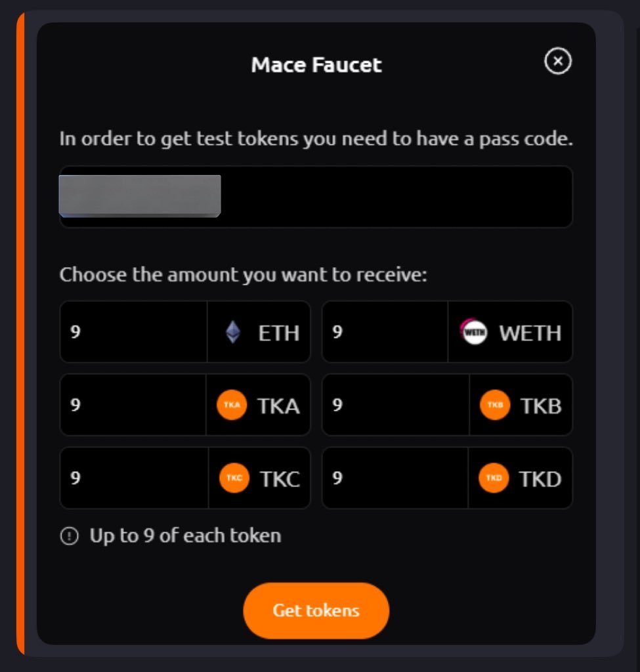
Task: Edit the WETH amount field
Action: [x=385, y=332]
